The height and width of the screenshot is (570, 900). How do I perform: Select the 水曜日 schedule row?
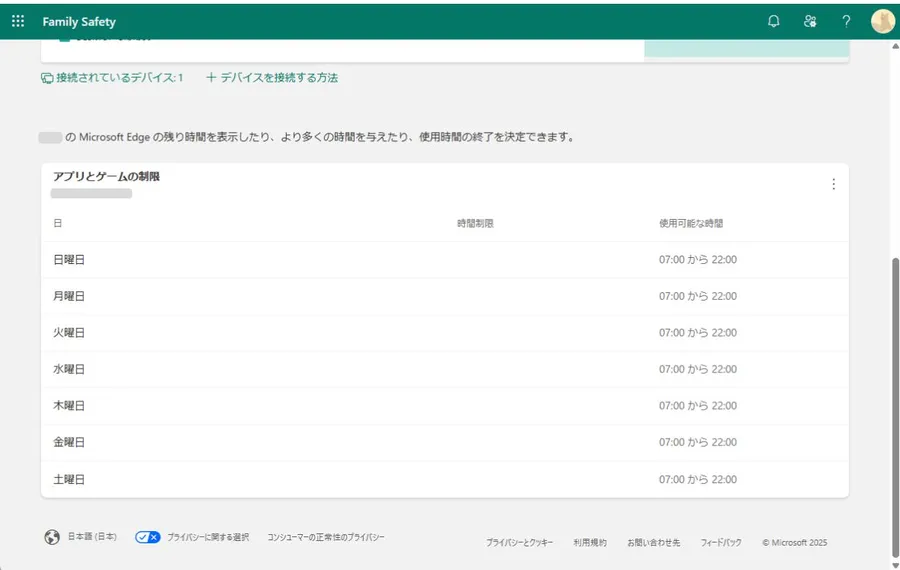coord(444,369)
